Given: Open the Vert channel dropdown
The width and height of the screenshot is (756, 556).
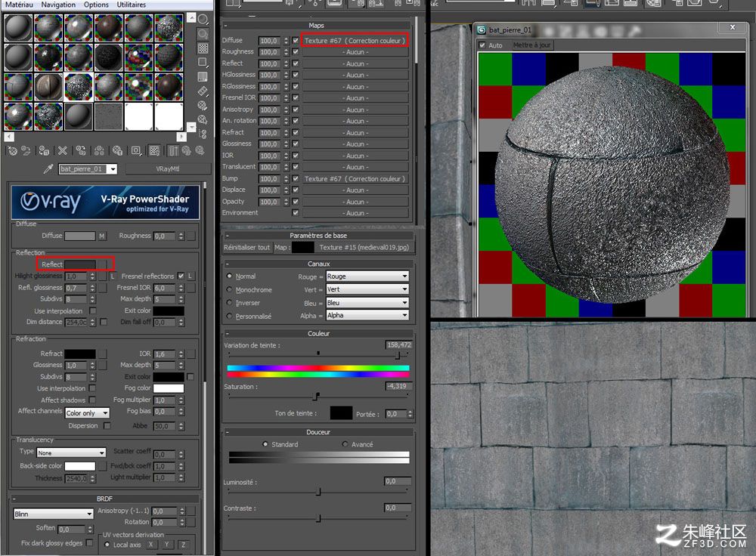Looking at the screenshot, I should (367, 289).
